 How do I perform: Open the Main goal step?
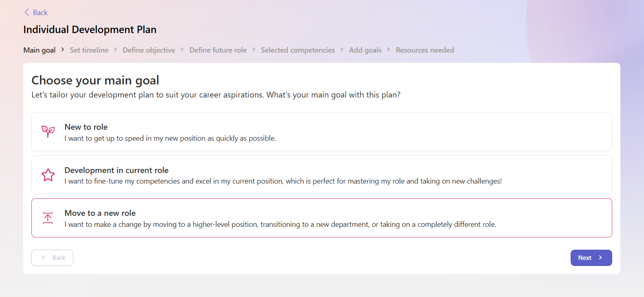40,50
